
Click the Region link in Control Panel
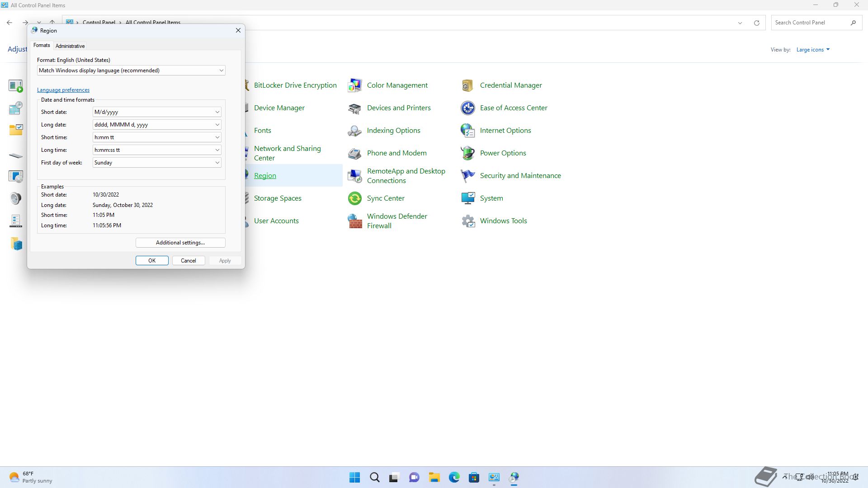pyautogui.click(x=265, y=176)
